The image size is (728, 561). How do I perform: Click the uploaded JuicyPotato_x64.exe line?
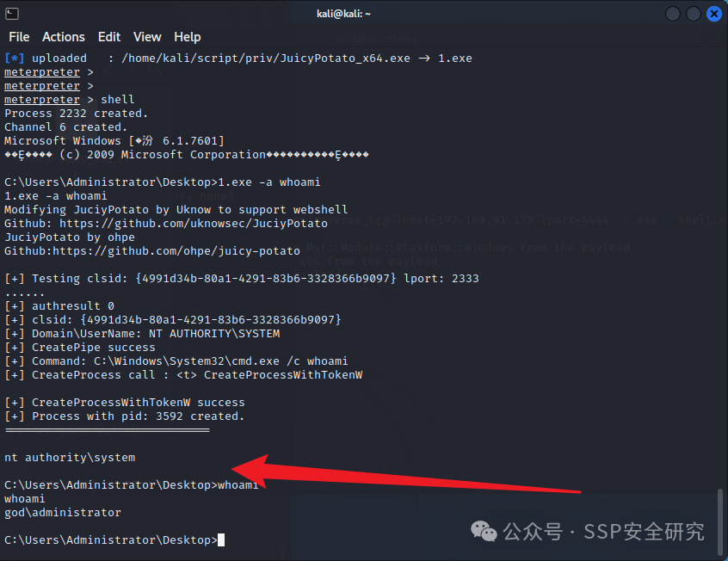click(x=238, y=59)
